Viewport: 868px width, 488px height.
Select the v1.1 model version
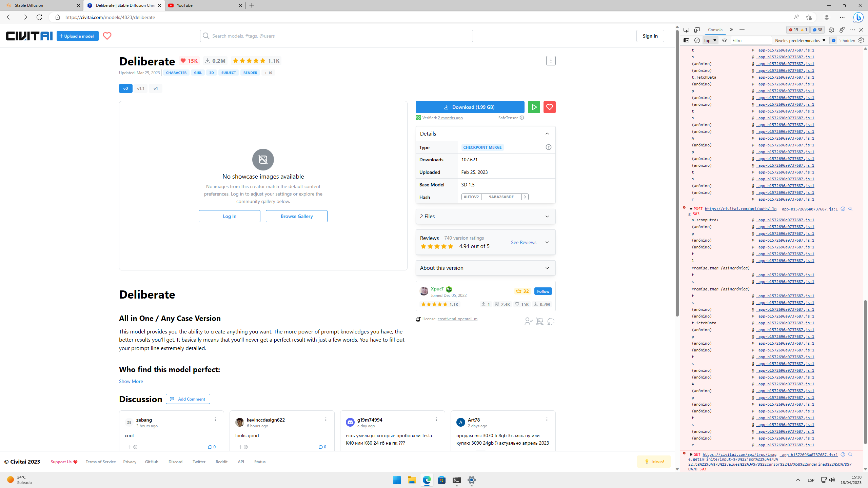[x=140, y=88]
